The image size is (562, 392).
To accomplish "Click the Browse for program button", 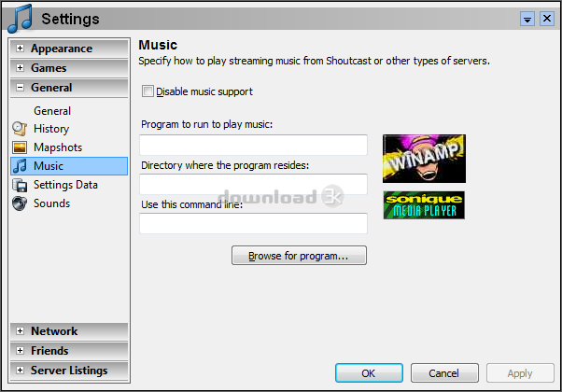I will point(299,256).
